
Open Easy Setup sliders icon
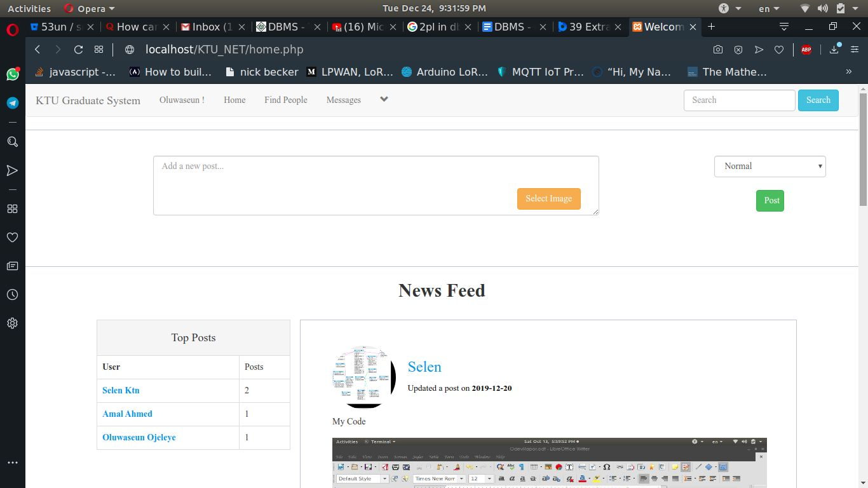coord(854,50)
